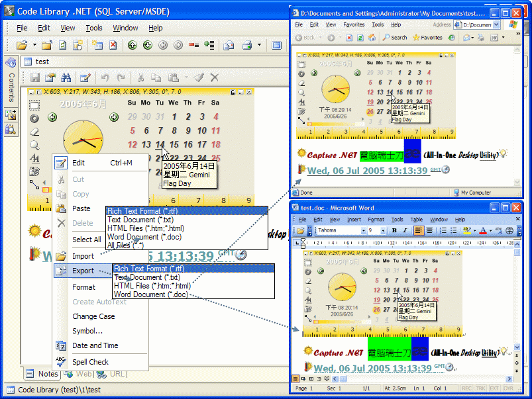This screenshot has height=399, width=532.
Task: Click the Favorites toolbar button with star
Action: coord(427,38)
